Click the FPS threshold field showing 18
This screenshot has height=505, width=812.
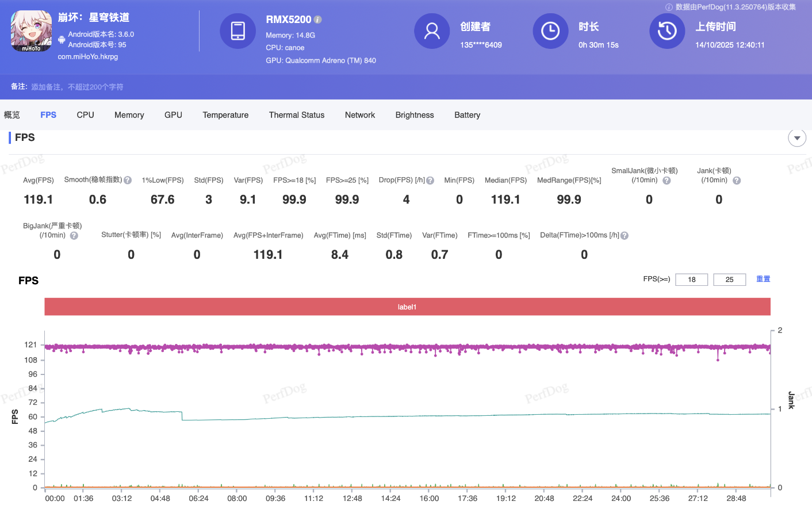[x=691, y=280]
